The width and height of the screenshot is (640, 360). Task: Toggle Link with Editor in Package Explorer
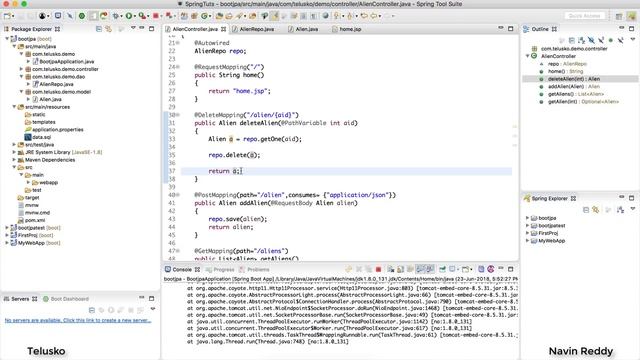coord(109,29)
